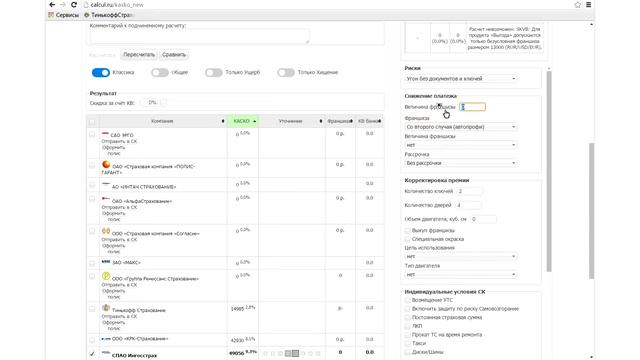Click the browser address bar URL
640x360 pixels.
pos(117,5)
